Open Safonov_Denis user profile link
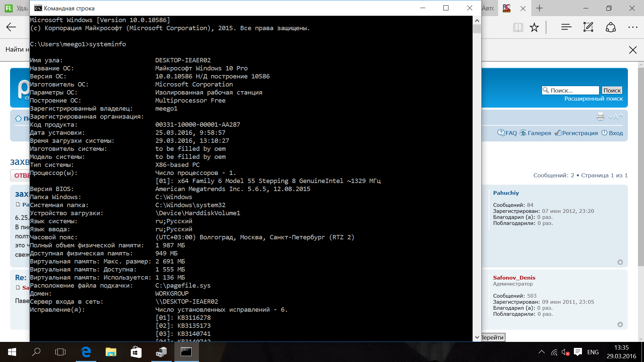The width and height of the screenshot is (644, 362). pos(514,278)
